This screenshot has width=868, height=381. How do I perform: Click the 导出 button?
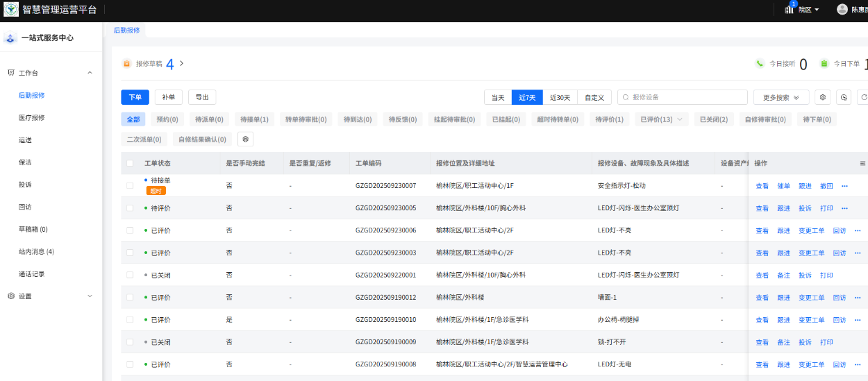pos(202,97)
